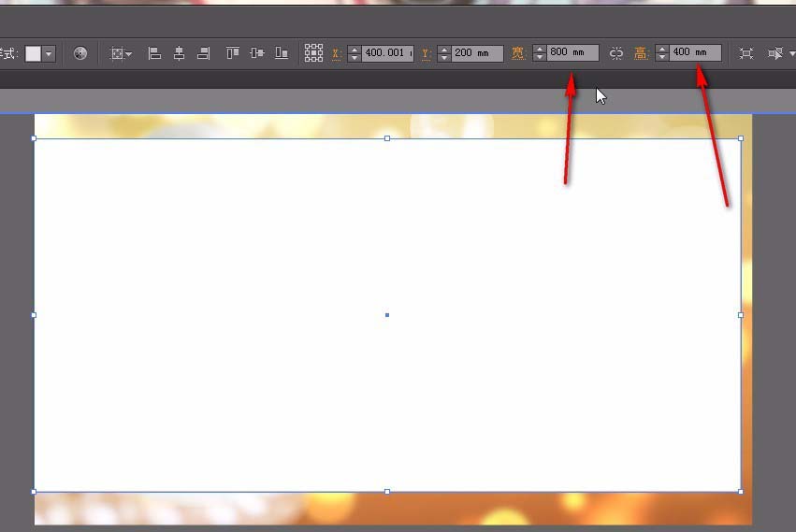Viewport: 796px width, 532px height.
Task: Open the Align To options dropdown
Action: point(122,53)
